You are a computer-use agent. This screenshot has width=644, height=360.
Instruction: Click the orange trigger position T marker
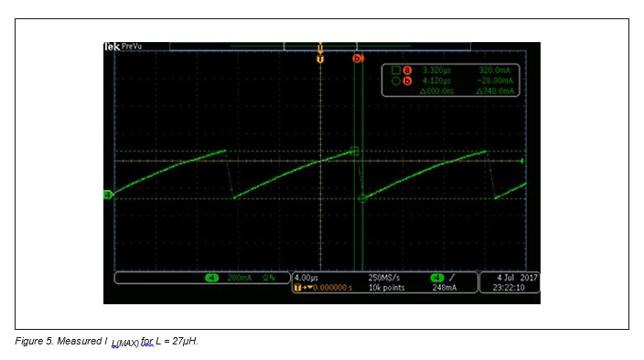click(320, 59)
